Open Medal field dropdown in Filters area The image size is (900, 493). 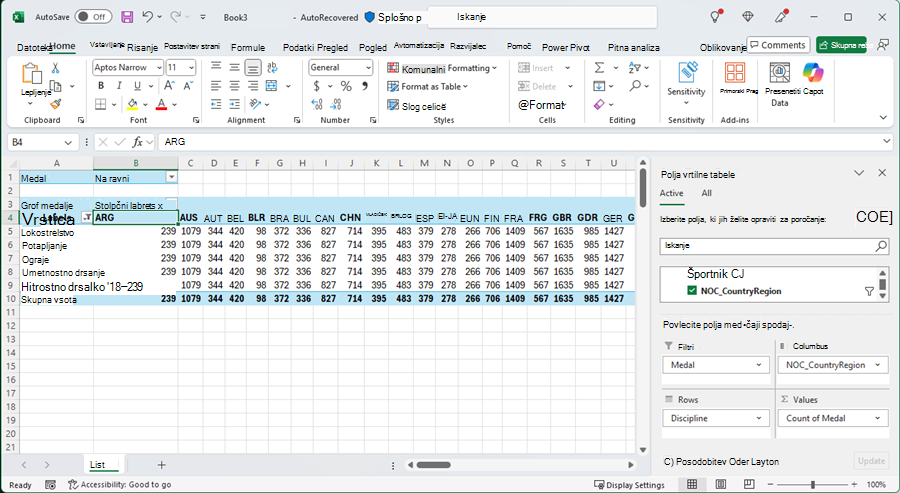pyautogui.click(x=759, y=365)
